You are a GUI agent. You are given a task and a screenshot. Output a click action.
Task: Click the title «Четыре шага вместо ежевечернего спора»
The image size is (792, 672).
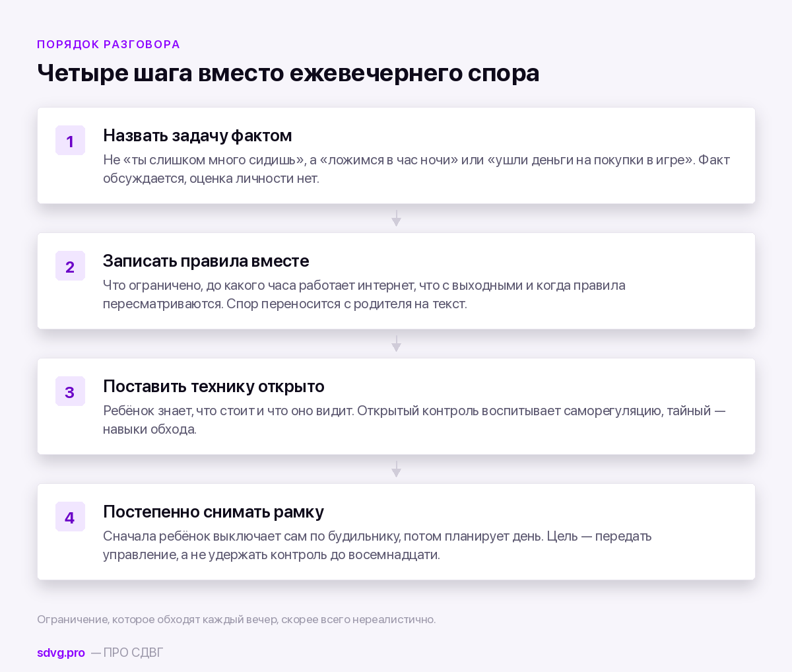point(288,73)
